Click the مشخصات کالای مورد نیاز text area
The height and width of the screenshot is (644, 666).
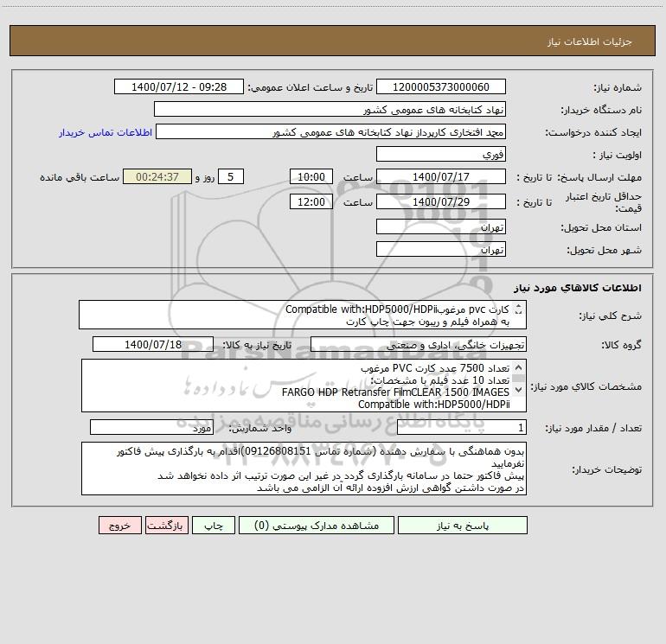tap(304, 386)
